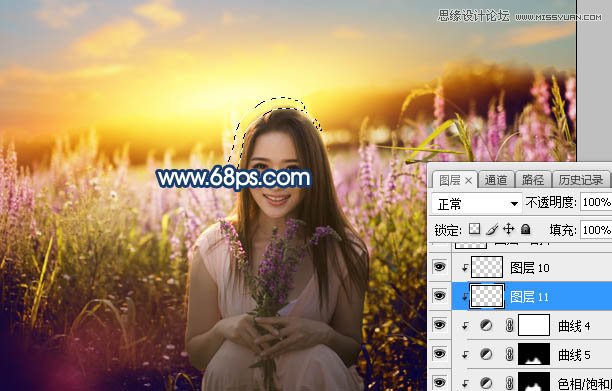Select 图层 10 layer thumbnail
This screenshot has width=612, height=391.
pyautogui.click(x=487, y=267)
